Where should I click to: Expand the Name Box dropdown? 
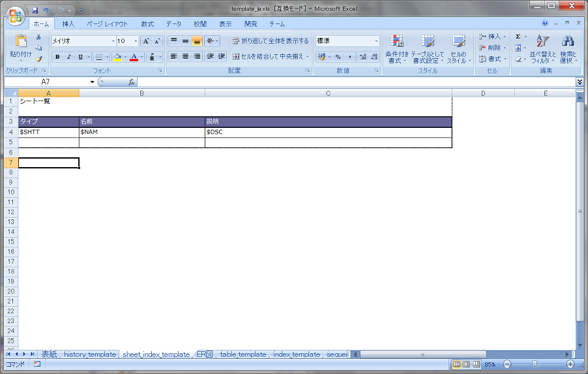[x=92, y=82]
